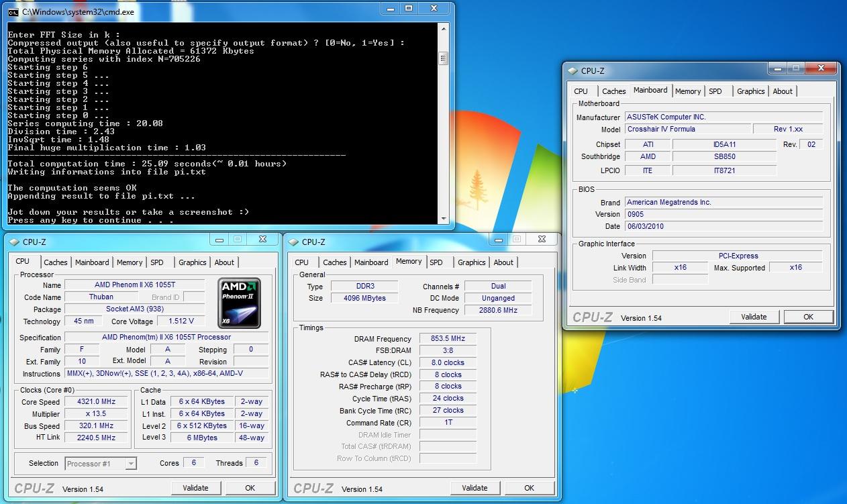Click the BIOS date 06/03/2010 field
The height and width of the screenshot is (504, 847).
724,226
